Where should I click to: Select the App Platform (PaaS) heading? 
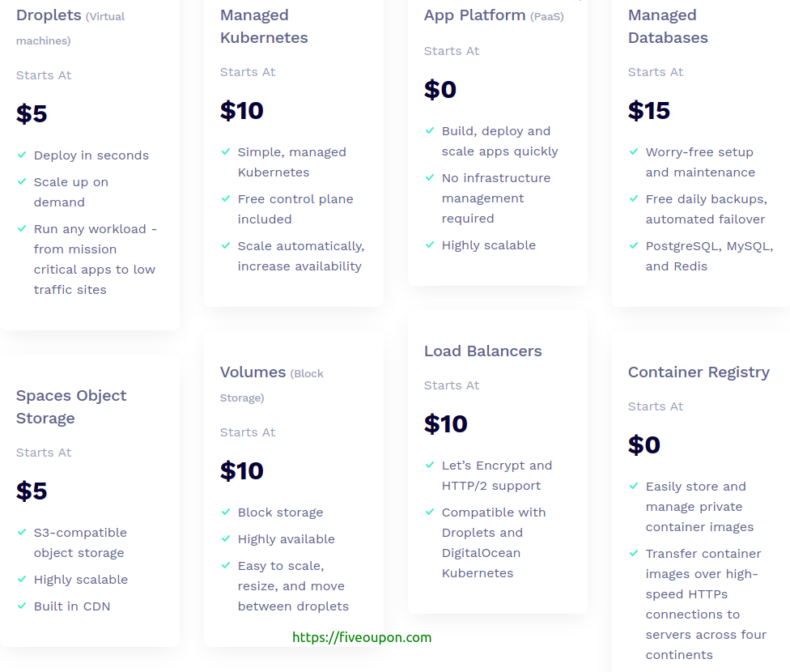(x=494, y=15)
